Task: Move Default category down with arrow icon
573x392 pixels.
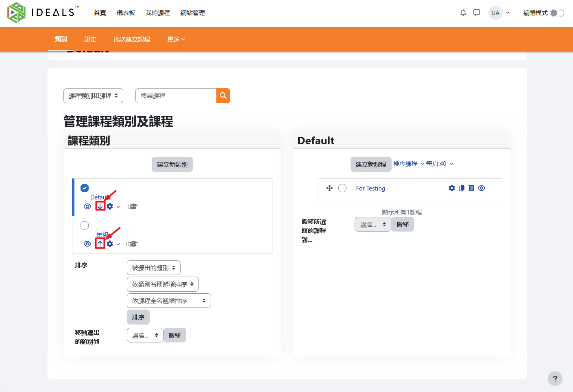Action: pos(100,206)
